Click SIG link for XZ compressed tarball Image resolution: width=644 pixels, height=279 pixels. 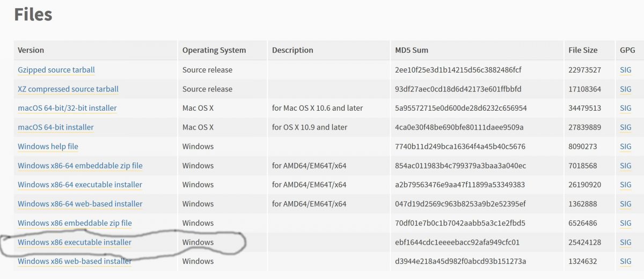tap(625, 89)
